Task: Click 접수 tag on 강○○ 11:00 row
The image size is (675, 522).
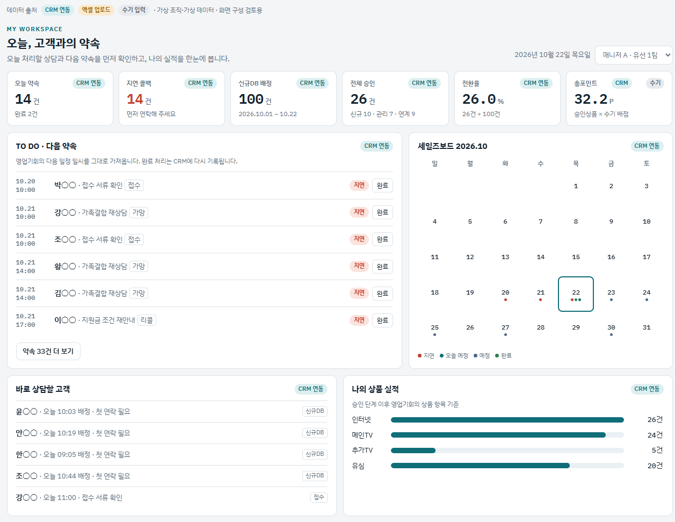Action: tap(319, 497)
